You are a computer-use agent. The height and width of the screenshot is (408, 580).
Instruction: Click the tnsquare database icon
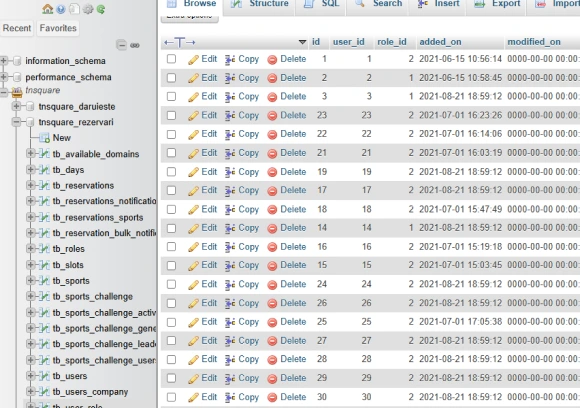tap(17, 92)
